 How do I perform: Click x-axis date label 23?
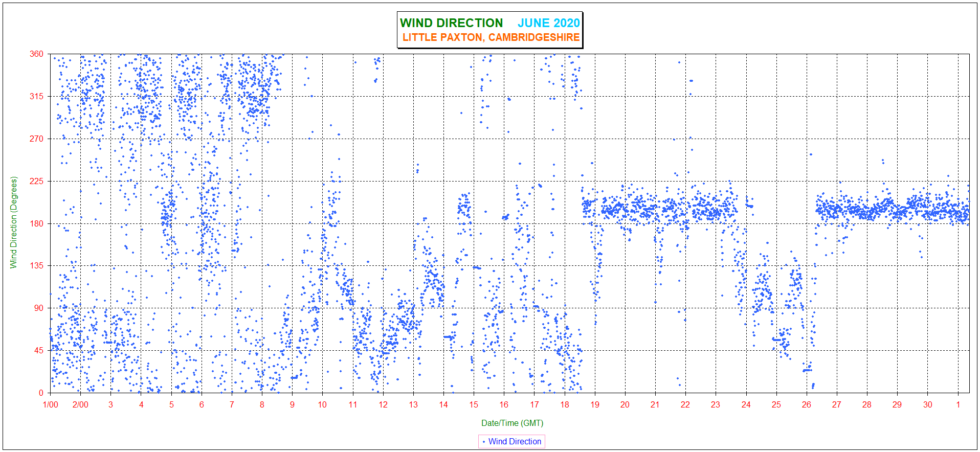(x=716, y=404)
